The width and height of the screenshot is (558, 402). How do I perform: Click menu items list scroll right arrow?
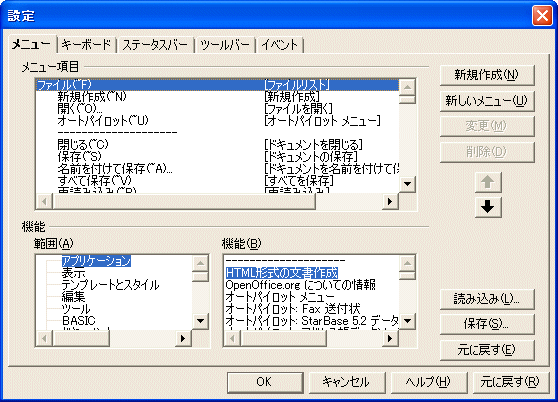[x=390, y=201]
